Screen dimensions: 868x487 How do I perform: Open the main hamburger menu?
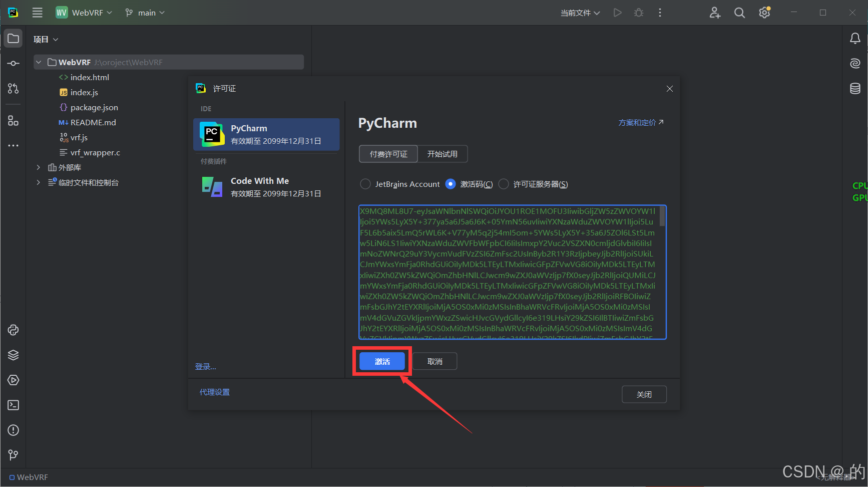38,13
